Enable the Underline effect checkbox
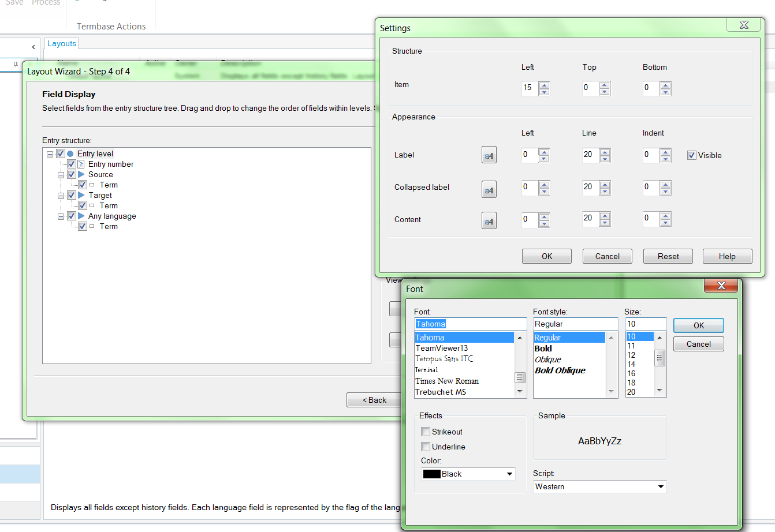Viewport: 775px width, 532px height. (426, 447)
